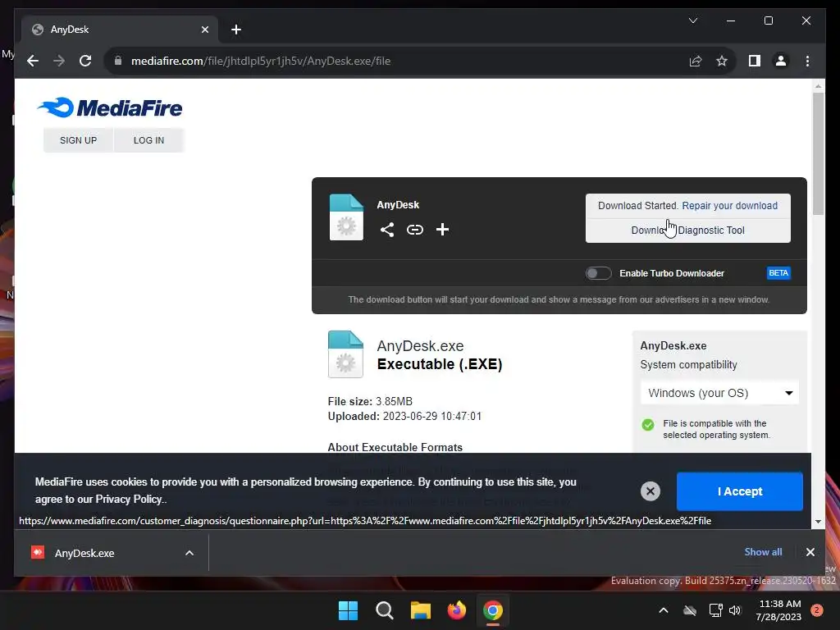840x630 pixels.
Task: Click the volume icon in tray
Action: point(735,610)
